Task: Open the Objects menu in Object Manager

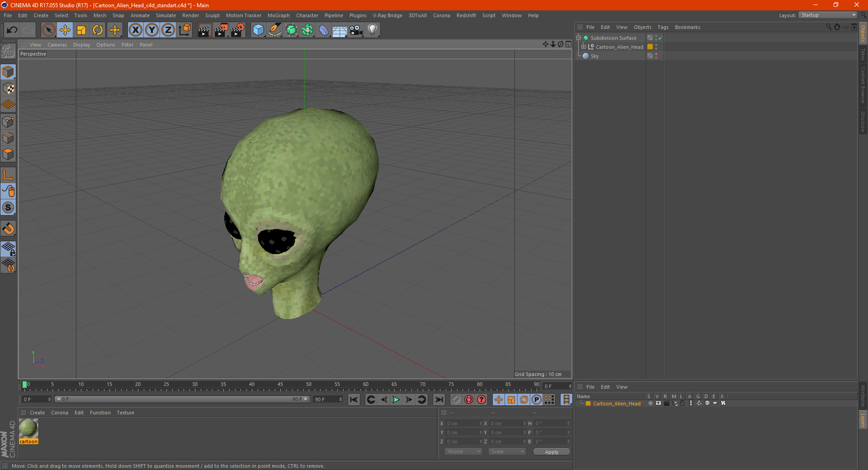Action: (642, 27)
